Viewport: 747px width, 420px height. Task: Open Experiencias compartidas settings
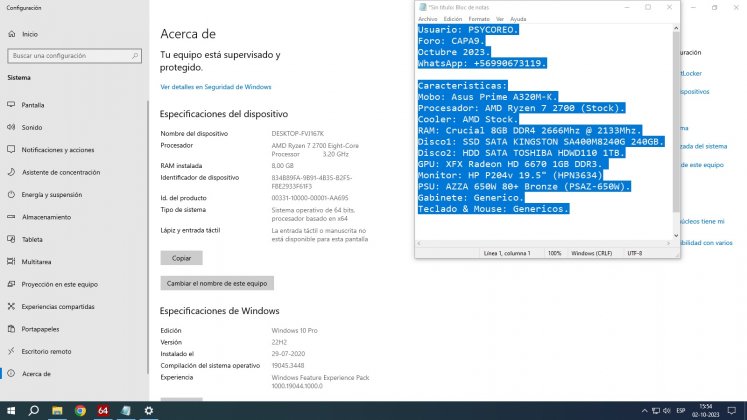pyautogui.click(x=58, y=307)
